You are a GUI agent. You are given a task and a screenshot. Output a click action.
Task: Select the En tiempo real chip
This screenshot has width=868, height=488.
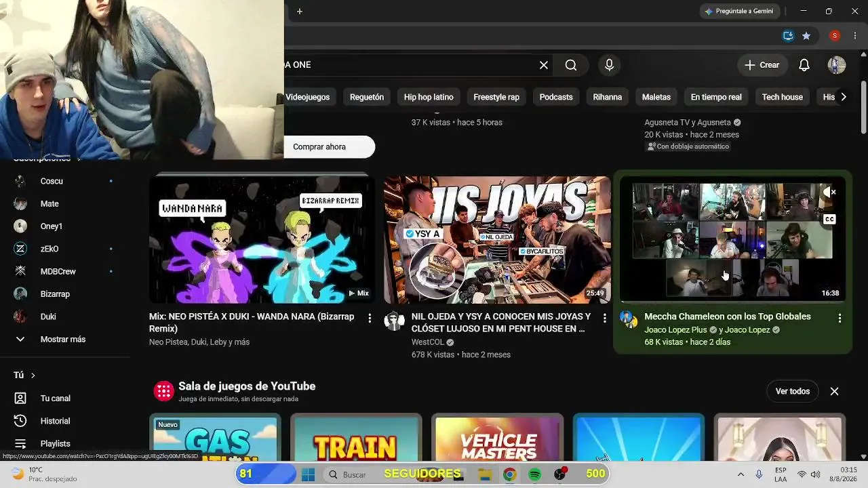[x=716, y=97]
